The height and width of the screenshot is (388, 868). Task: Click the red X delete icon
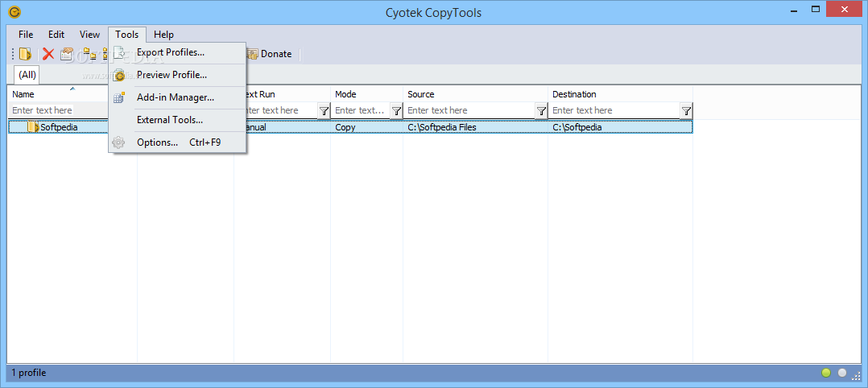coord(48,54)
